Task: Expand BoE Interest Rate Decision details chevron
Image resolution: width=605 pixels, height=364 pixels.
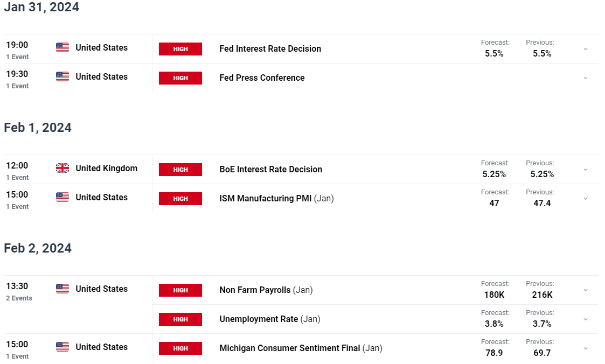Action: [585, 170]
